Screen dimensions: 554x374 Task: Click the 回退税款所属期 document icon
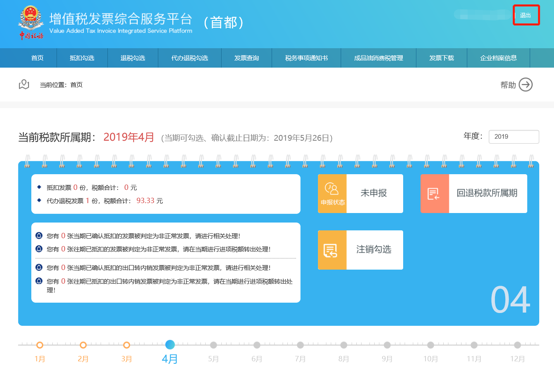(435, 194)
